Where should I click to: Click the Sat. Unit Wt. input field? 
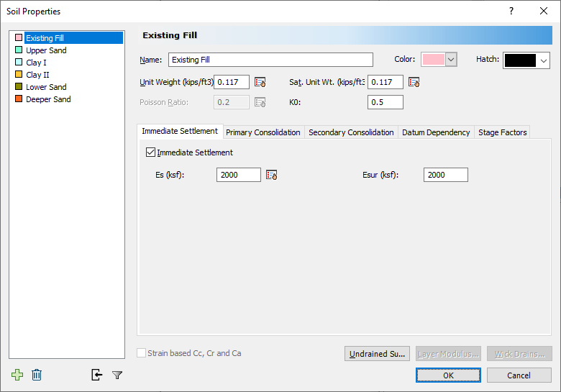coord(386,82)
